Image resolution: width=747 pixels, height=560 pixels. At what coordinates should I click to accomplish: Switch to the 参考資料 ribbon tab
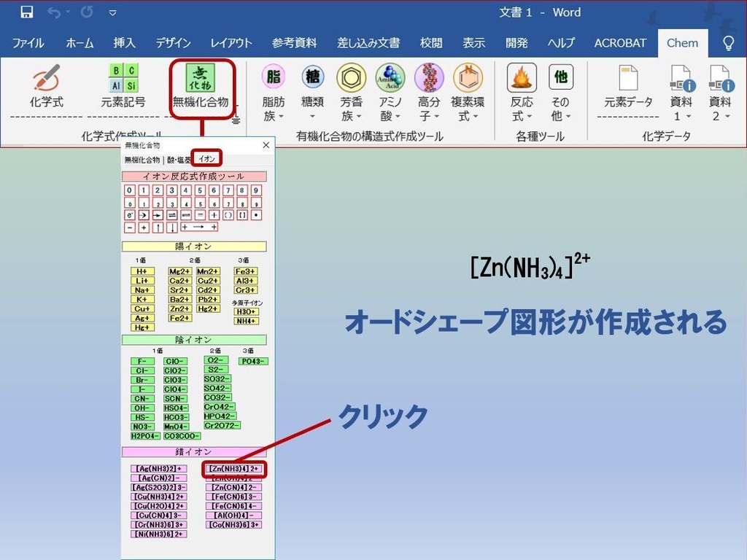coord(295,43)
